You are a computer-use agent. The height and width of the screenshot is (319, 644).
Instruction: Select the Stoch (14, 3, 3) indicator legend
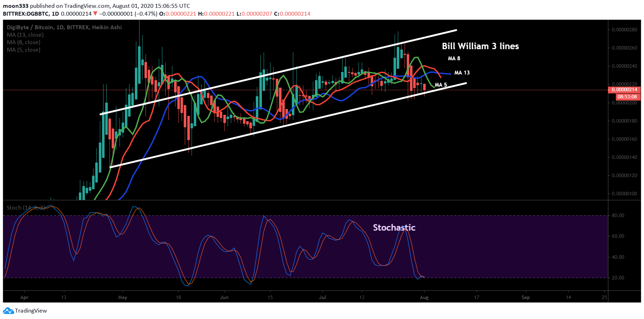point(26,208)
